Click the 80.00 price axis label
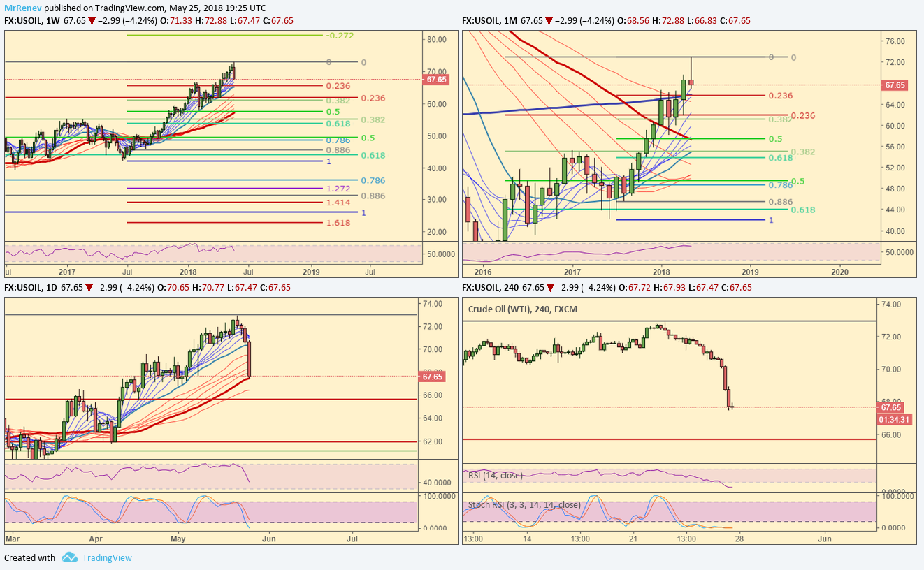The height and width of the screenshot is (570, 924). [437, 39]
